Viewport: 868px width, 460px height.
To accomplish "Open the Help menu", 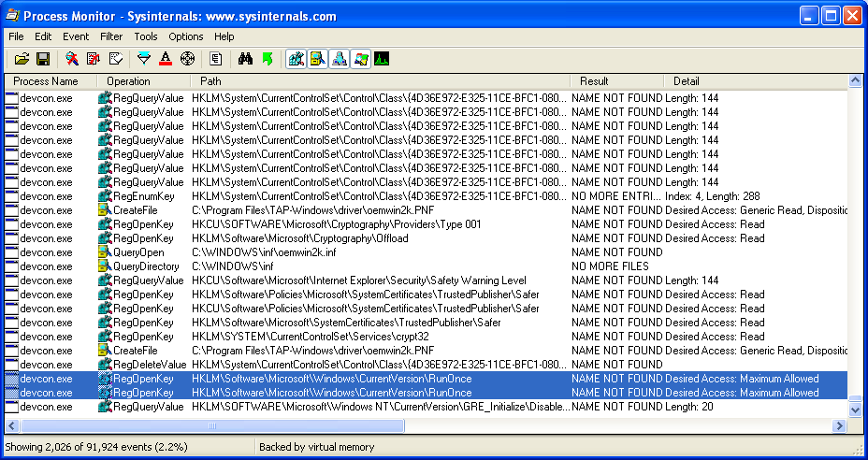I will (224, 36).
